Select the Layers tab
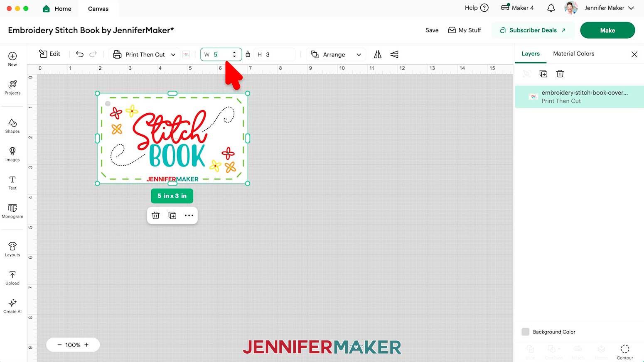Viewport: 644px width, 362px height. [531, 54]
